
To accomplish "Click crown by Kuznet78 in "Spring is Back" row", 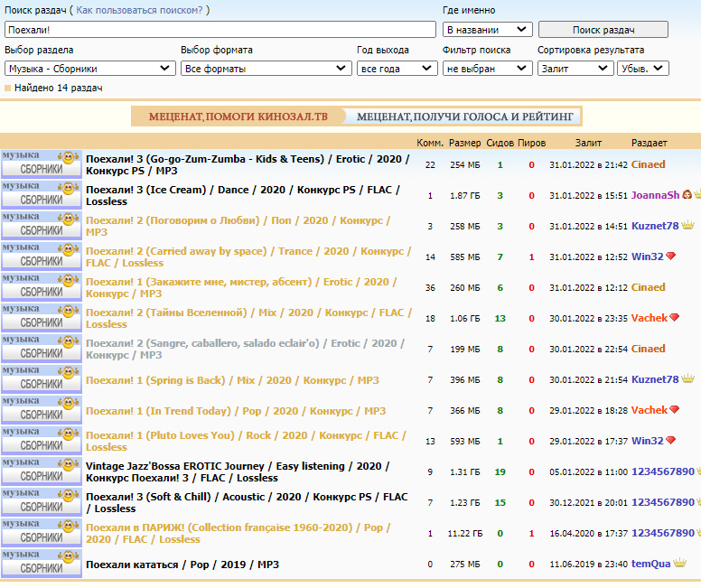I will (x=687, y=379).
